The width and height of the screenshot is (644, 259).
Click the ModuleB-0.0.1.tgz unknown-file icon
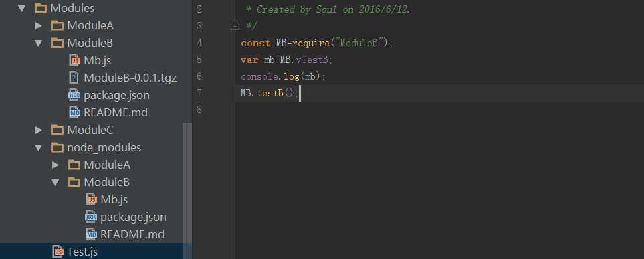[x=74, y=78]
